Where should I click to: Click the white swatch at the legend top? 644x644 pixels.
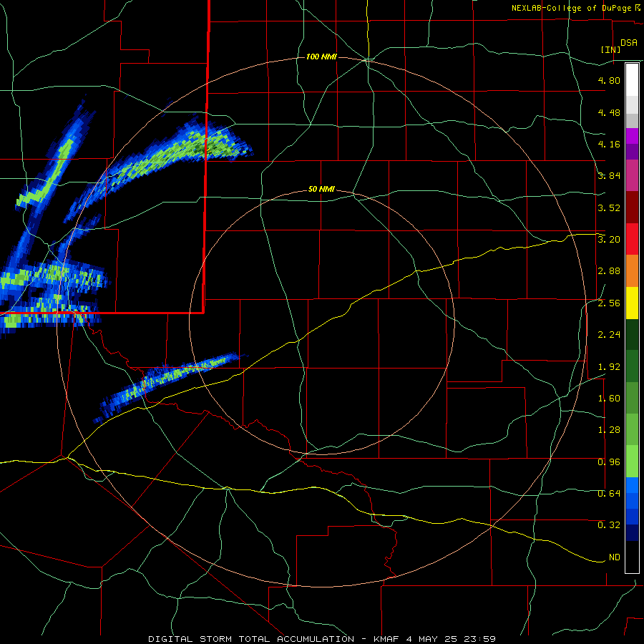632,80
